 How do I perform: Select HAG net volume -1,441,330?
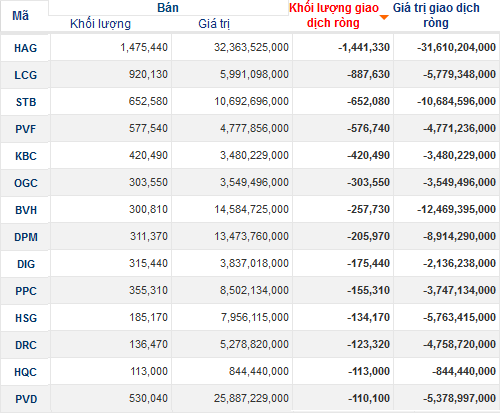coord(364,47)
